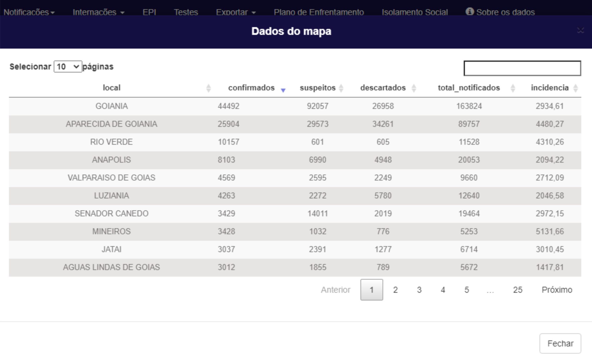Viewport: 592px width, 364px height.
Task: Sort by the incidencia column header
Action: [x=550, y=88]
